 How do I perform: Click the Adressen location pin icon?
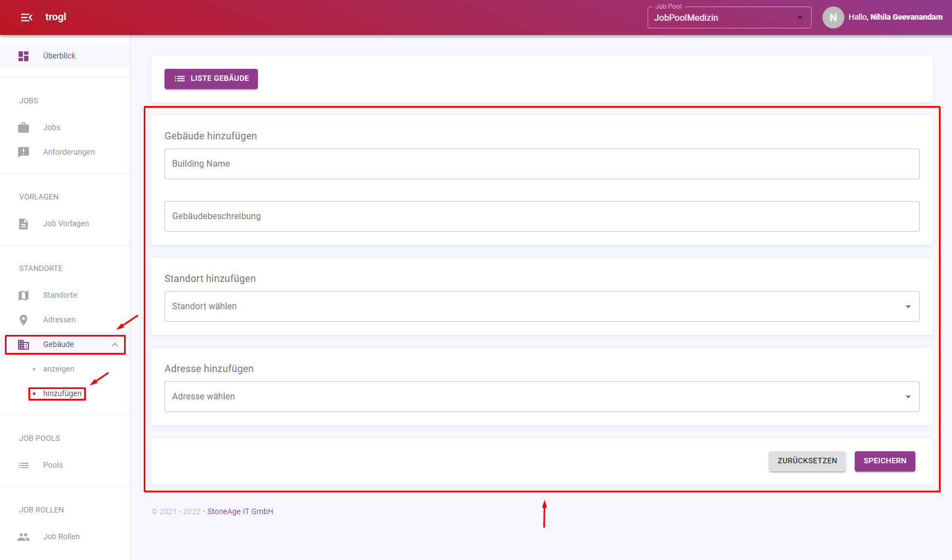[23, 320]
